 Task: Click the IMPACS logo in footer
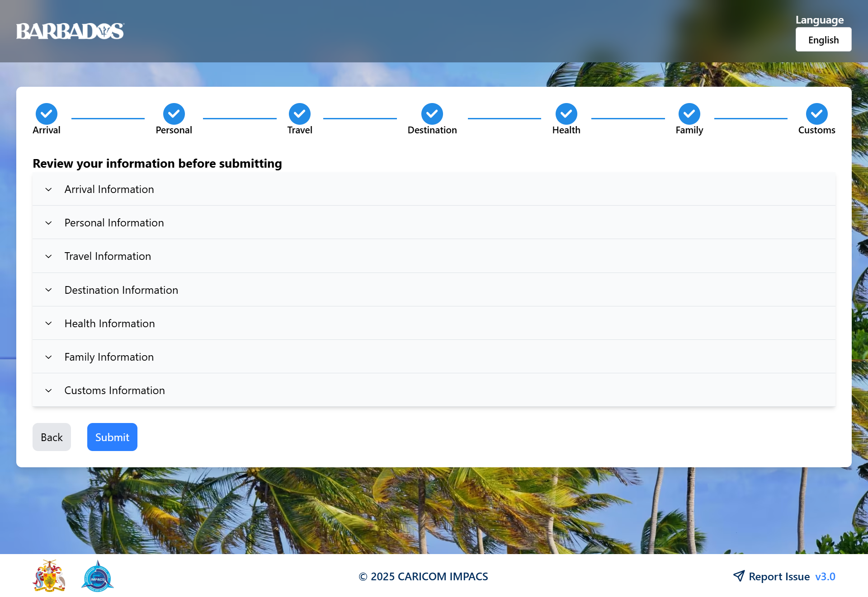97,576
